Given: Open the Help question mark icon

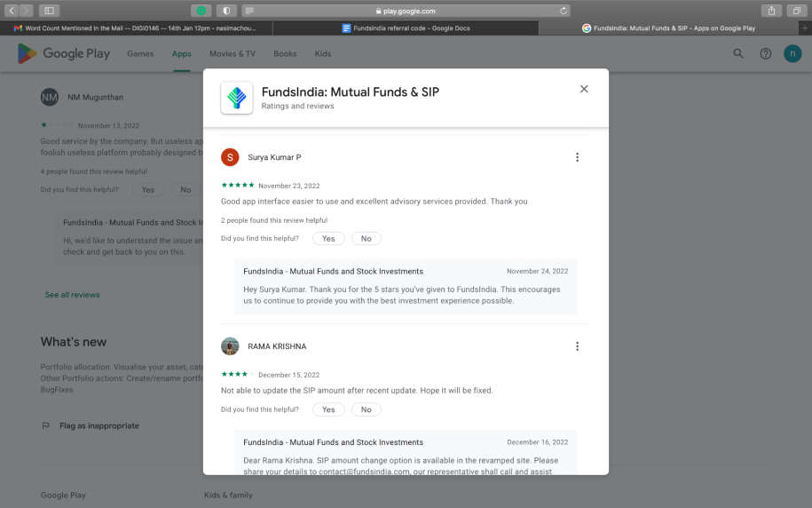Looking at the screenshot, I should coord(765,53).
